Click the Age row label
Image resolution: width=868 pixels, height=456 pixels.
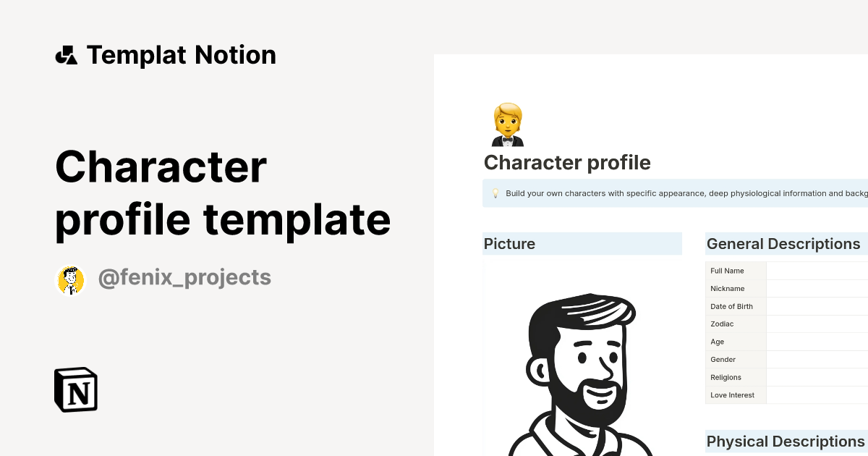point(717,342)
